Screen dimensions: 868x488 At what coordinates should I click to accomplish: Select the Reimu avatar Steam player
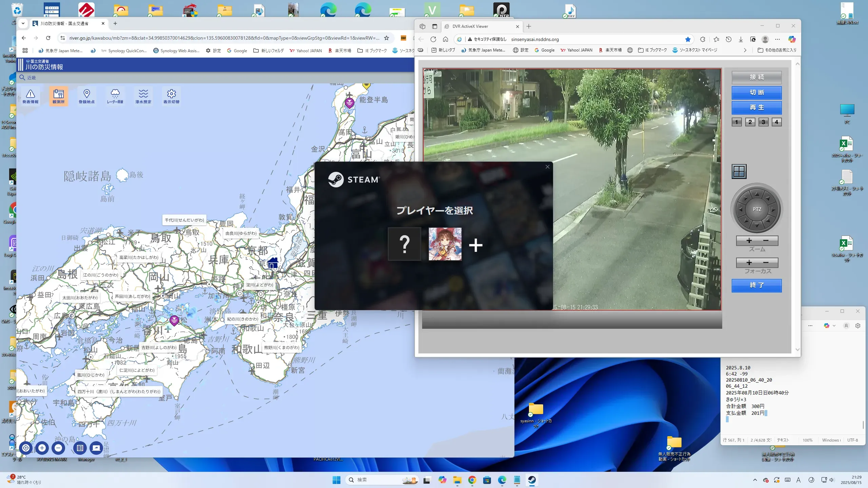pyautogui.click(x=445, y=244)
